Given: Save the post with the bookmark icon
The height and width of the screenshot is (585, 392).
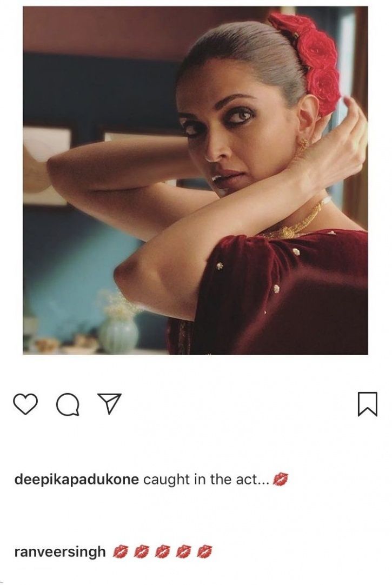Looking at the screenshot, I should [x=367, y=404].
